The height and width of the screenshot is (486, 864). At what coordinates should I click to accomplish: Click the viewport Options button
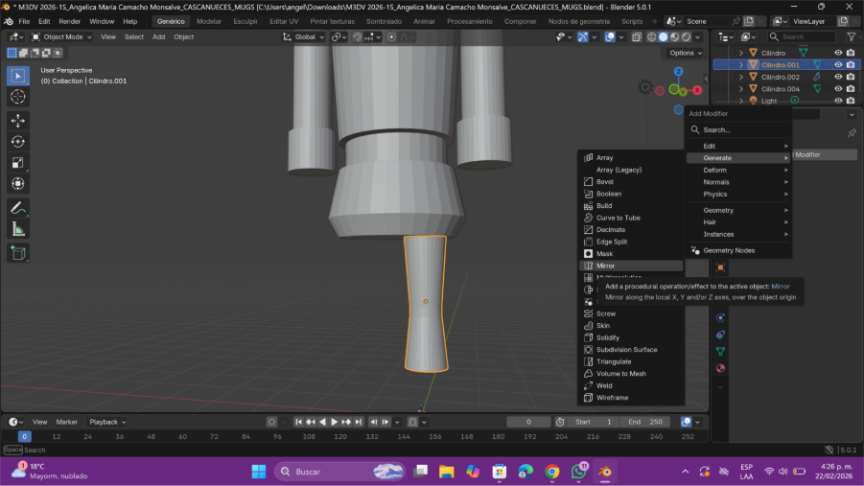684,53
